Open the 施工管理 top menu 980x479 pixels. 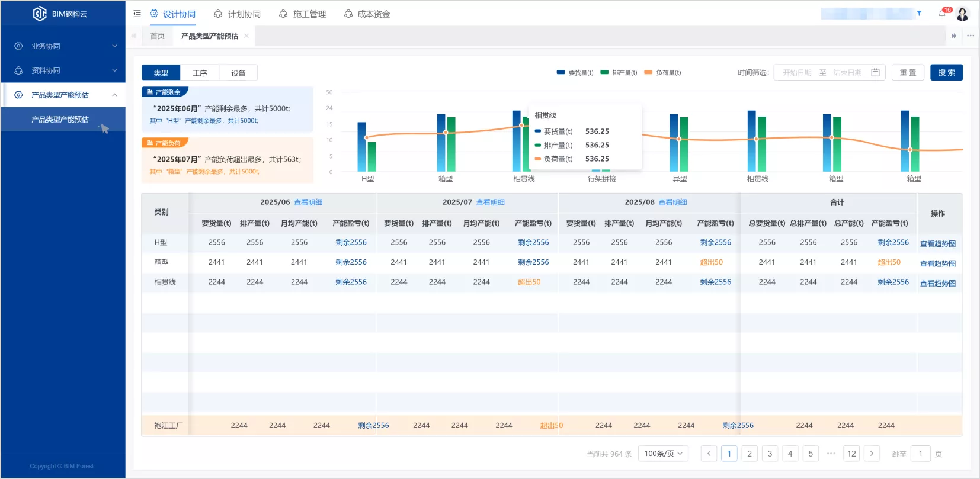tap(302, 14)
